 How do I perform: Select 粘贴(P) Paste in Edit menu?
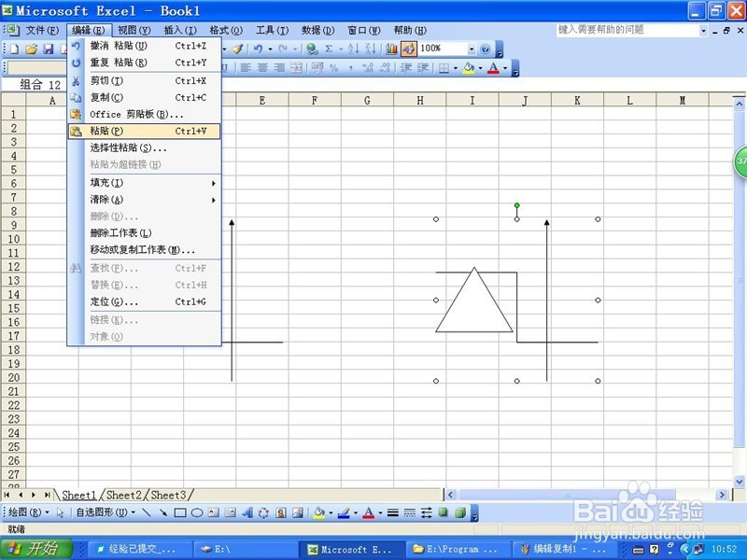(x=144, y=131)
